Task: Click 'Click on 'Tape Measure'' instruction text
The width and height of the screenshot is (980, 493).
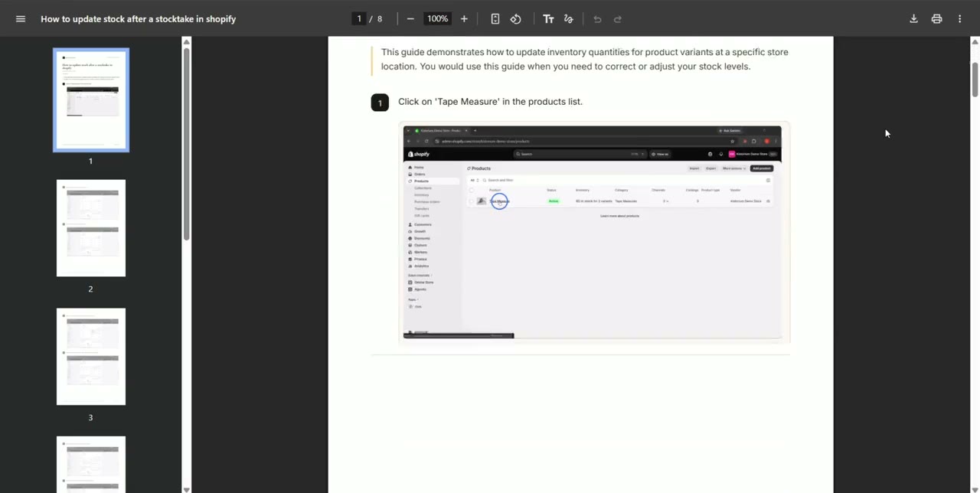Action: 490,101
